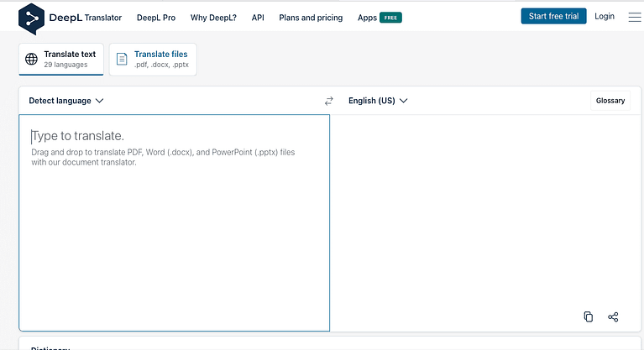This screenshot has width=644, height=350.
Task: Copy the translation to clipboard
Action: pos(588,316)
